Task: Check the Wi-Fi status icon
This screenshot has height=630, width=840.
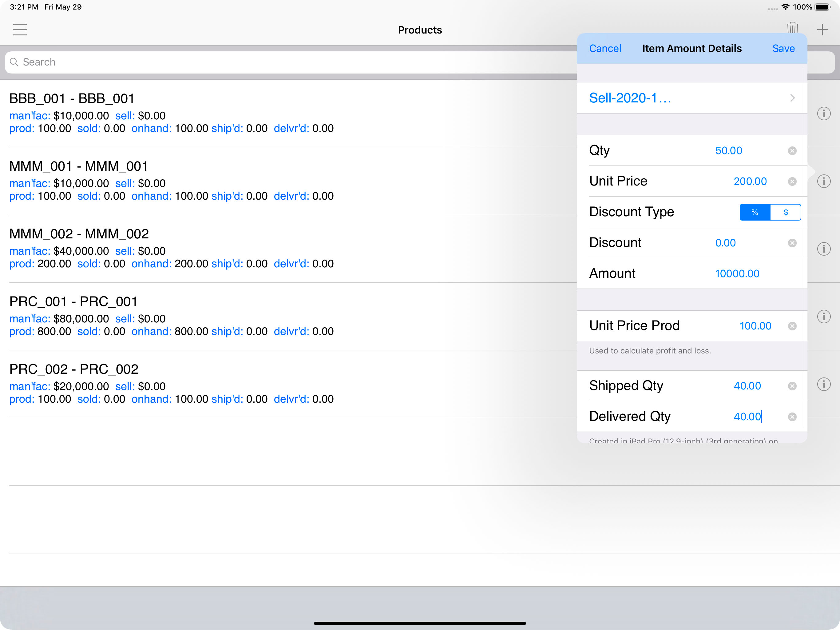Action: tap(785, 7)
